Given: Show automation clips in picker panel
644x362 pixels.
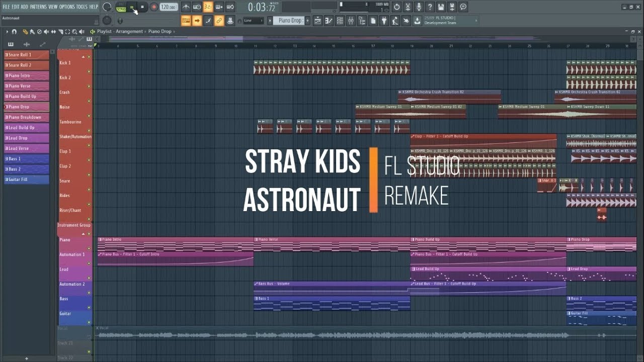Looking at the screenshot, I should click(x=42, y=45).
